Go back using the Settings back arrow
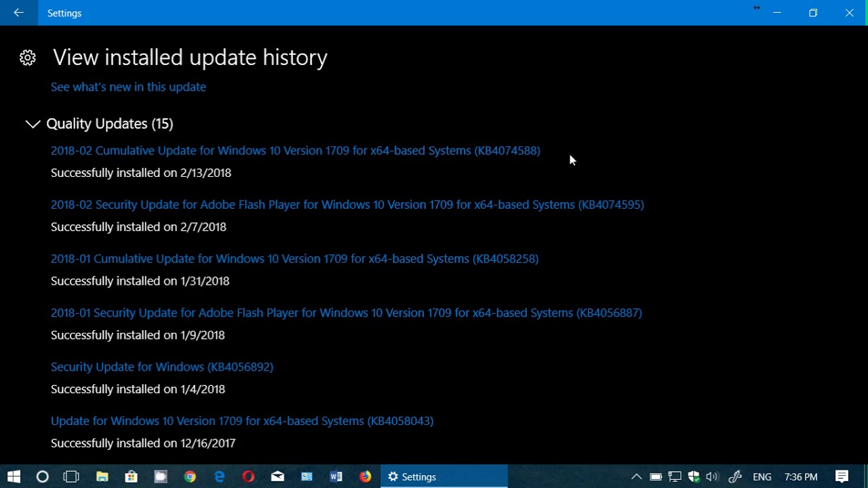The image size is (868, 488). [19, 13]
